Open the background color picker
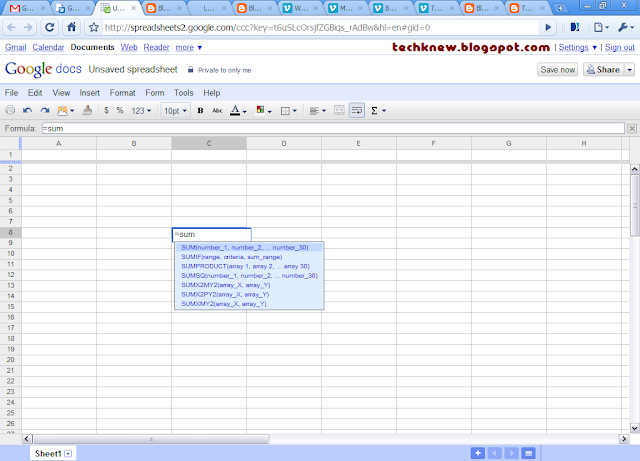The width and height of the screenshot is (640, 461). [x=264, y=111]
